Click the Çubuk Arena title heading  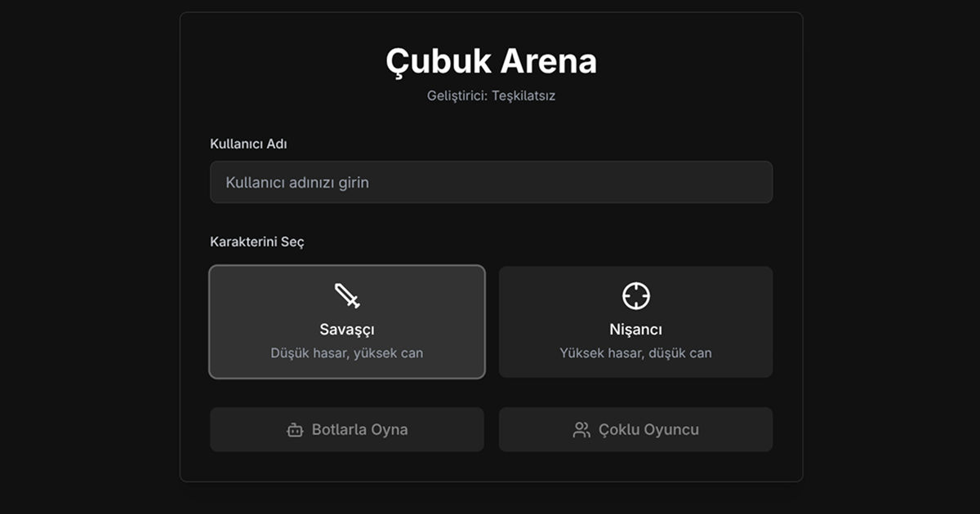[492, 61]
